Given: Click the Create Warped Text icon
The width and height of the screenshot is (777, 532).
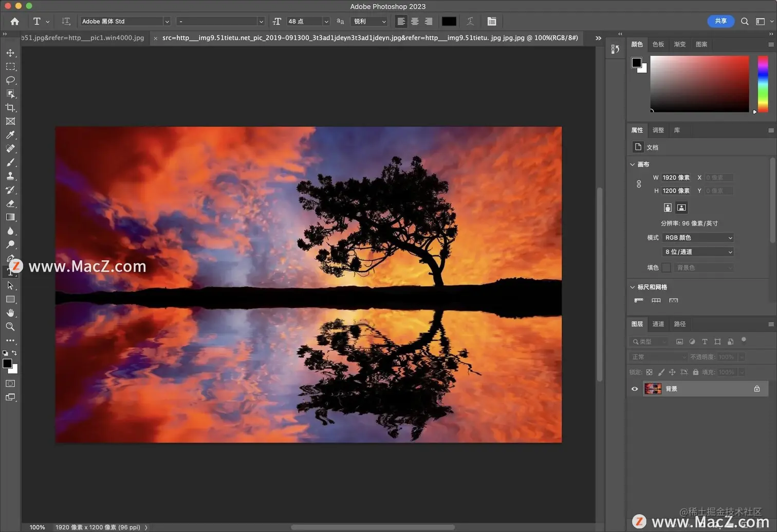Looking at the screenshot, I should 470,21.
